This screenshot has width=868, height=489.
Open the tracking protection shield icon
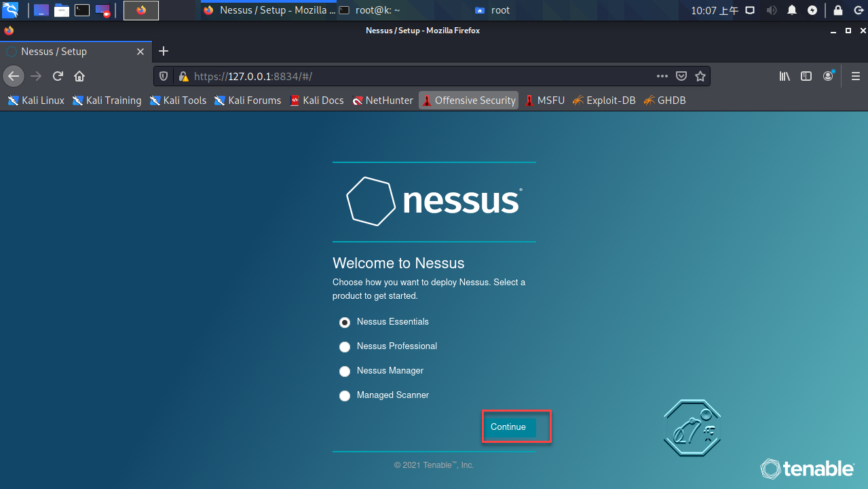click(164, 77)
